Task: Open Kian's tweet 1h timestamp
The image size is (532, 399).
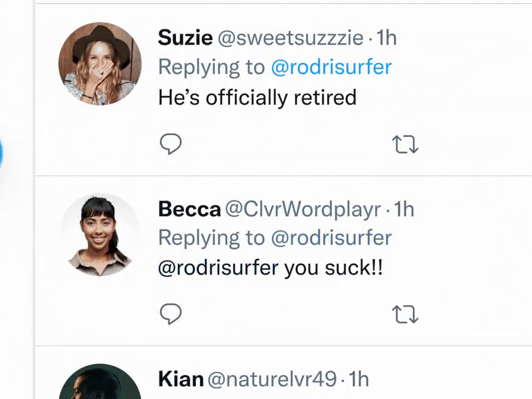Action: [x=359, y=379]
